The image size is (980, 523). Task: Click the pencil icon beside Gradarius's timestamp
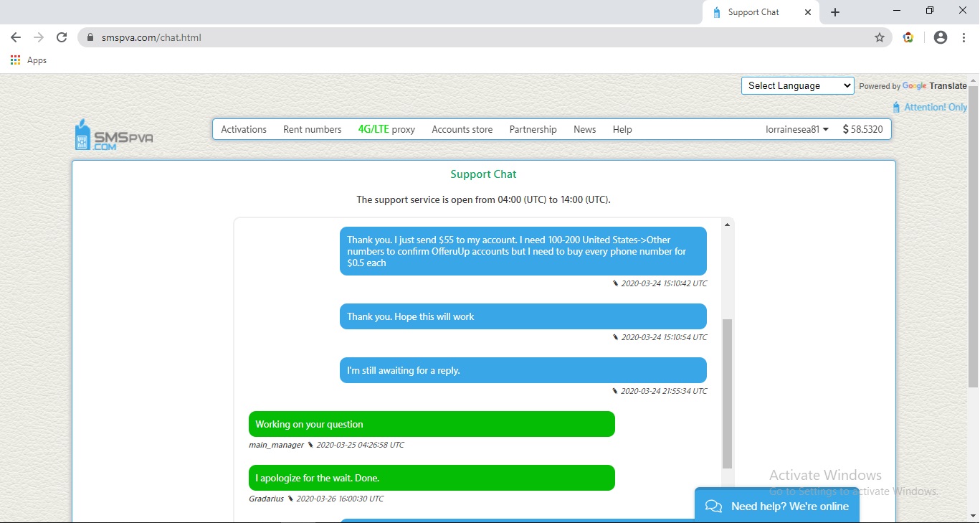coord(290,499)
